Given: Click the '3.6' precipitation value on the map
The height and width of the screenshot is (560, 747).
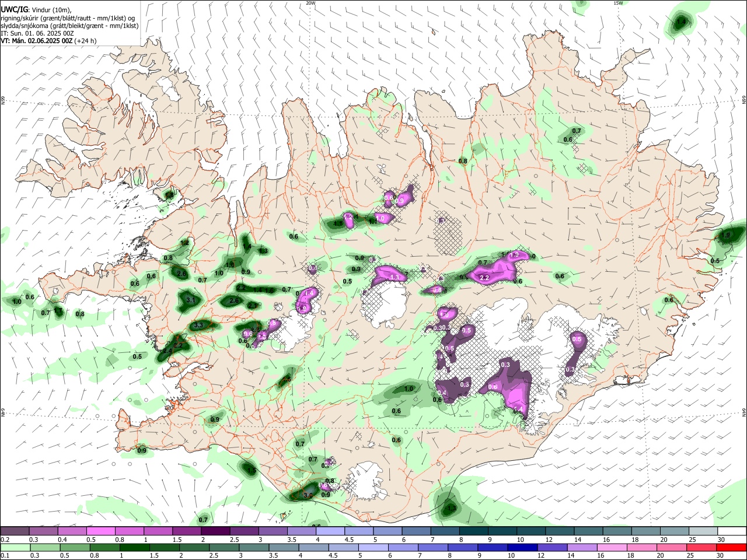Looking at the screenshot, I should pos(308,495).
